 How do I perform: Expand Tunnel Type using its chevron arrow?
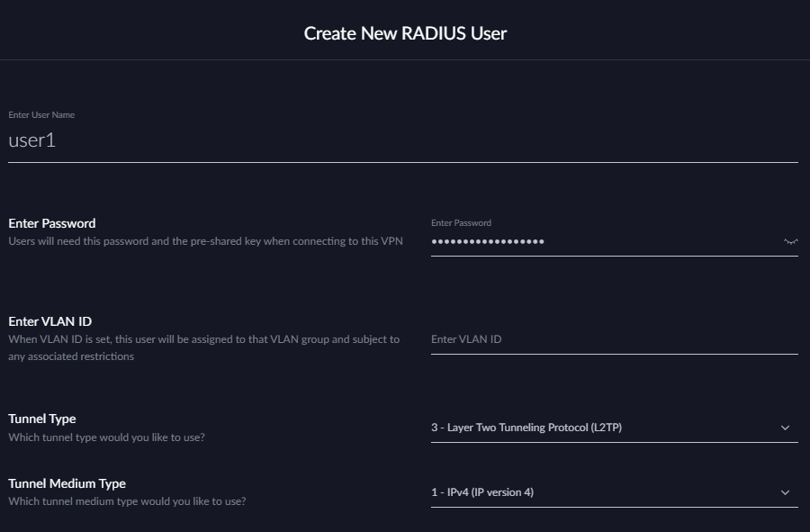click(785, 428)
